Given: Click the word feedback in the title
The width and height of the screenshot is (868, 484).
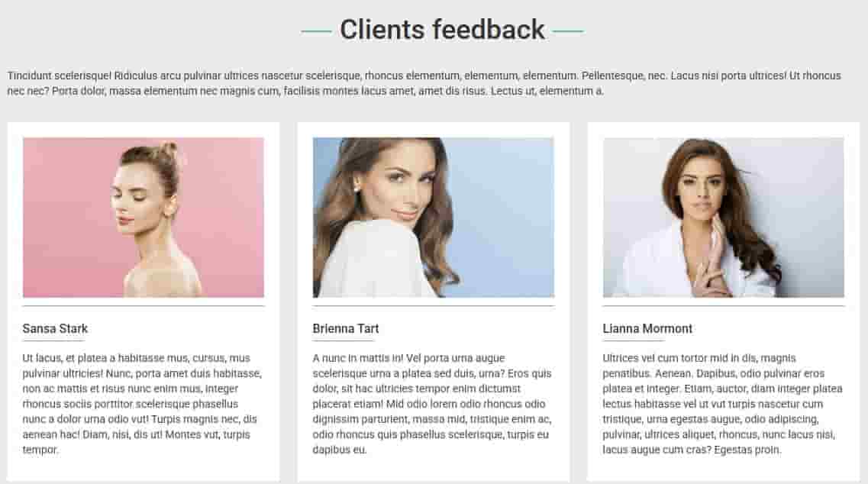Looking at the screenshot, I should pos(489,30).
